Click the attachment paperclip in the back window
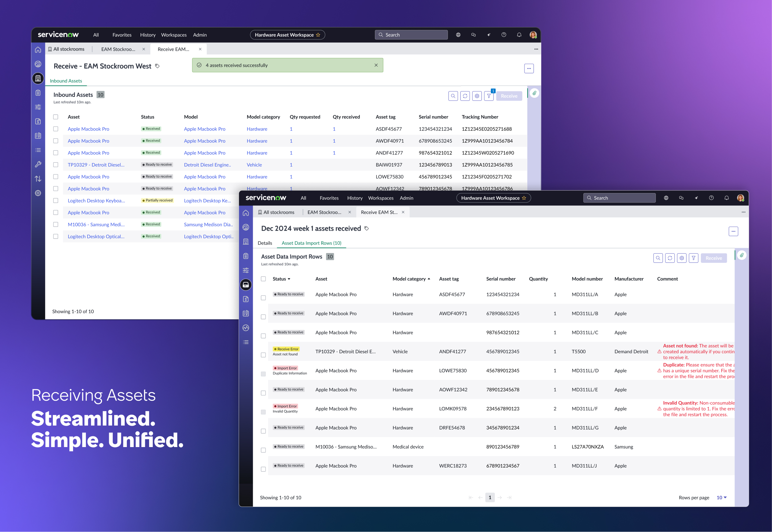The image size is (772, 532). pos(534,93)
